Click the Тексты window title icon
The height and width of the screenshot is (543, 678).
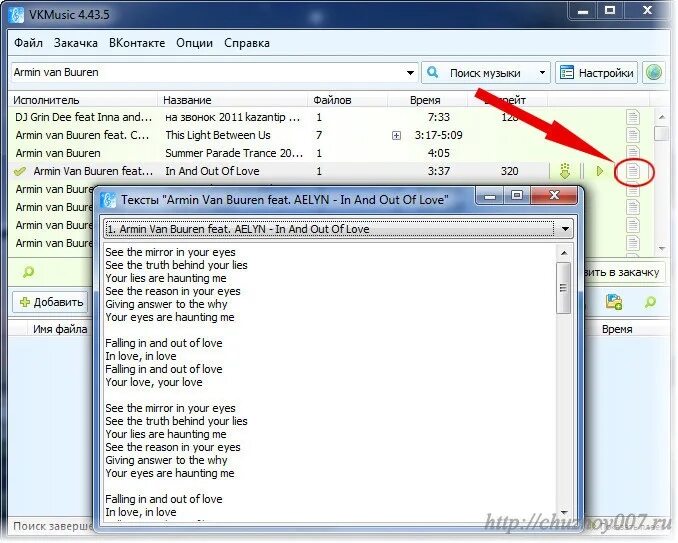point(108,200)
